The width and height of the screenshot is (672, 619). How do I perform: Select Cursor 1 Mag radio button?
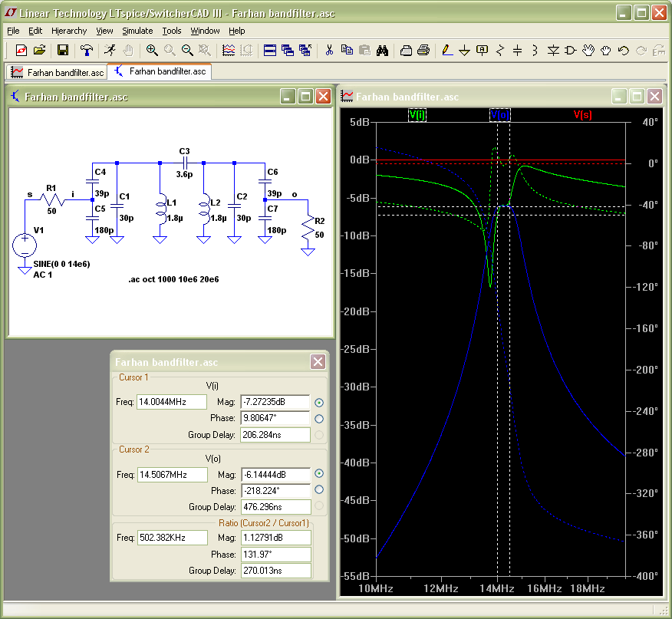[x=319, y=402]
